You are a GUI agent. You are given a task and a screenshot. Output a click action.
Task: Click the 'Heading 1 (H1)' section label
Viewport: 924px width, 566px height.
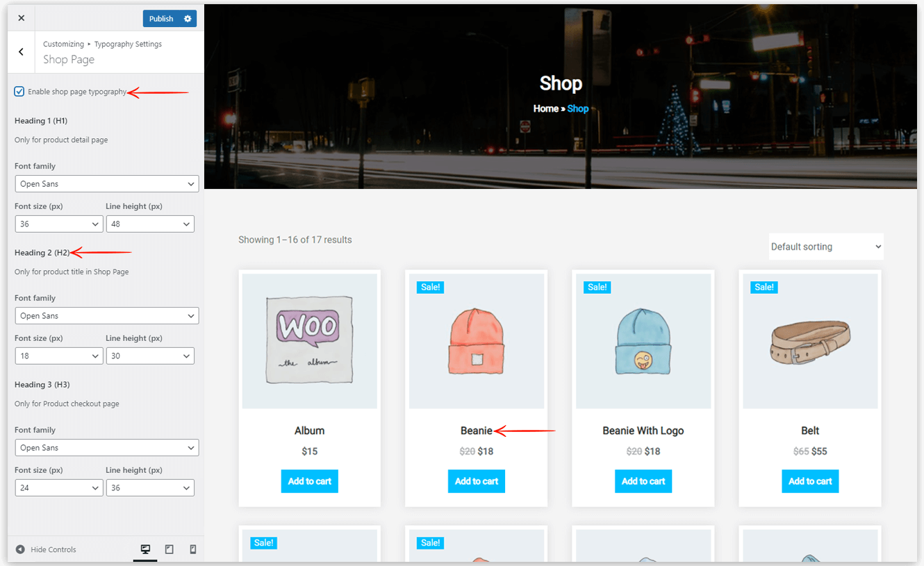coord(41,121)
